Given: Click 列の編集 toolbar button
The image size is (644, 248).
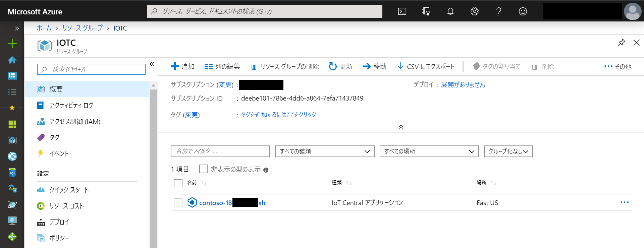Looking at the screenshot, I should click(x=222, y=66).
